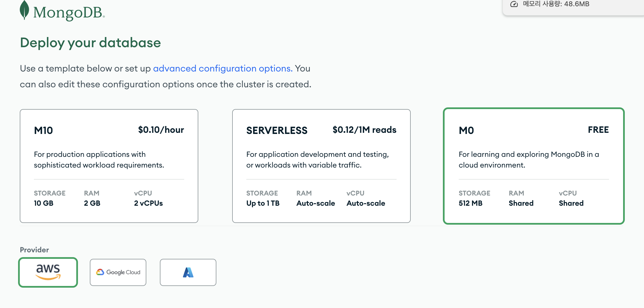This screenshot has width=644, height=308.
Task: Click the MongoDB wordmark text
Action: 68,13
